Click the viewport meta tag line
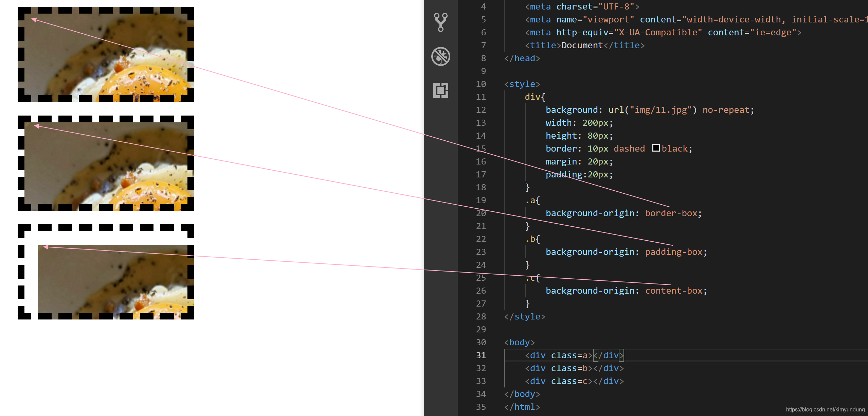 (x=696, y=19)
